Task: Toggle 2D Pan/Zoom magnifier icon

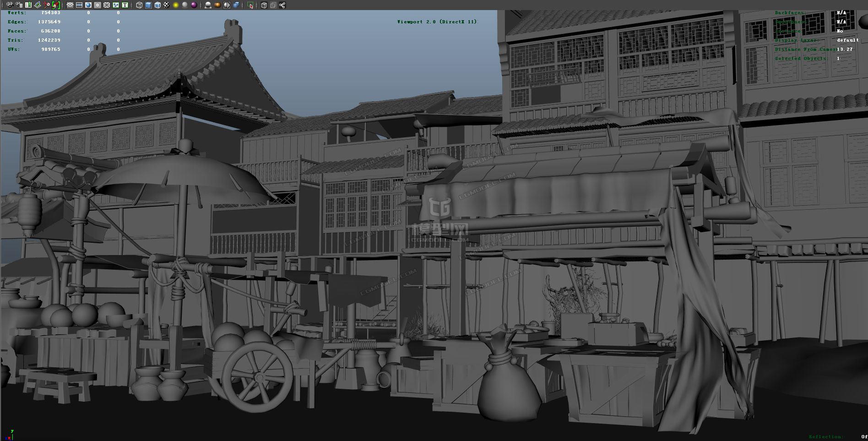Action: [x=47, y=5]
